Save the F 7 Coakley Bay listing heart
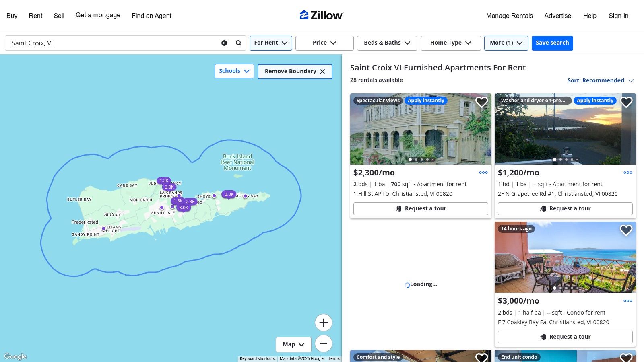 tap(626, 230)
